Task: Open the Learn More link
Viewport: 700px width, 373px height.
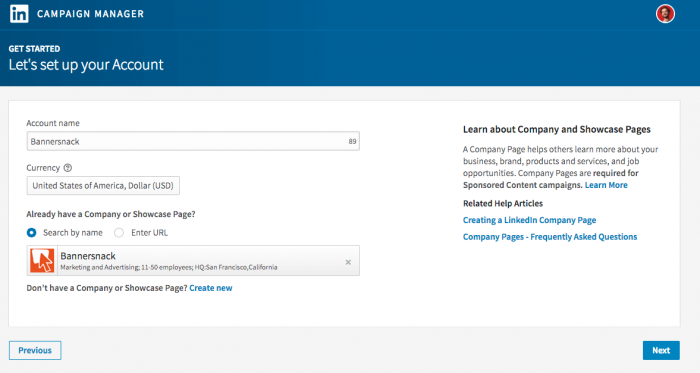Action: (606, 185)
